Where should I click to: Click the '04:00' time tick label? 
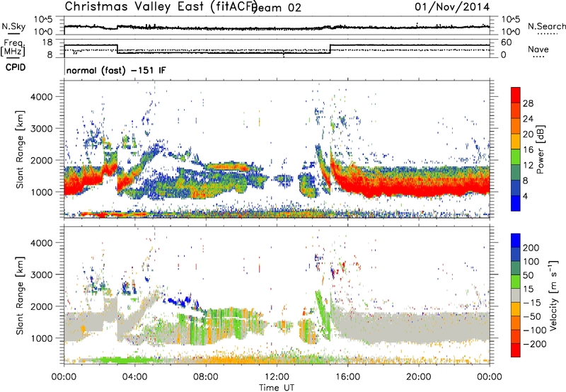point(135,377)
